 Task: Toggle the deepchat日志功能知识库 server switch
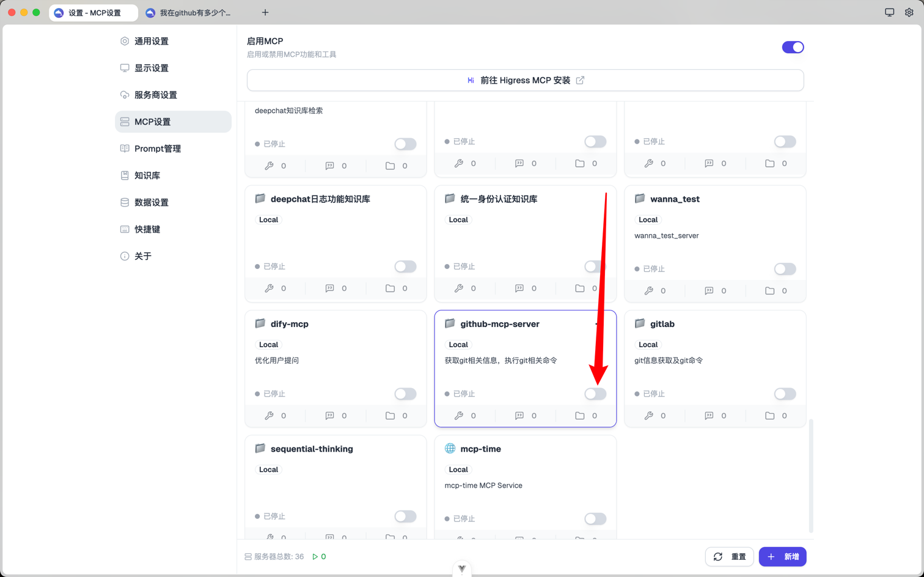point(405,266)
